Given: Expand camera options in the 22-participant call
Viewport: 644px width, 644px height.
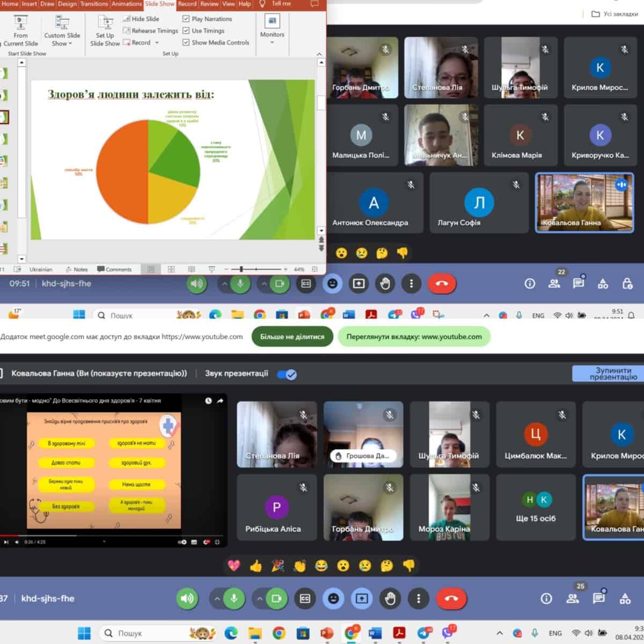Looking at the screenshot, I should coord(264,283).
